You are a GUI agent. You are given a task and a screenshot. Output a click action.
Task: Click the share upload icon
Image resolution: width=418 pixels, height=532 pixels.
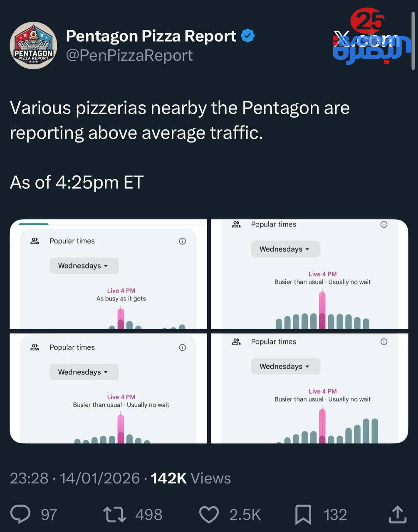click(397, 514)
